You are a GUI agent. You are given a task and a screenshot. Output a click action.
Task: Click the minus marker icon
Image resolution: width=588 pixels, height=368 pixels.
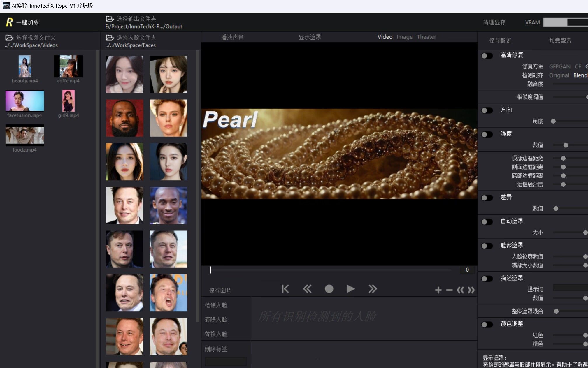[449, 290]
